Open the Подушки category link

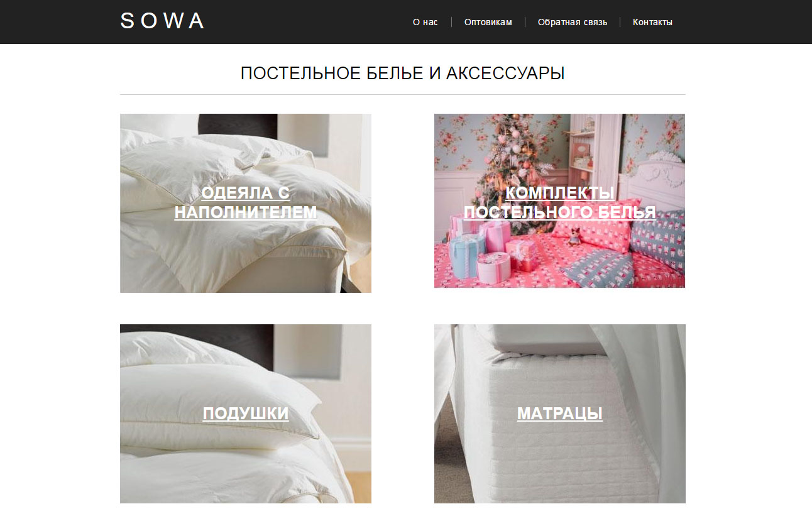(x=246, y=413)
